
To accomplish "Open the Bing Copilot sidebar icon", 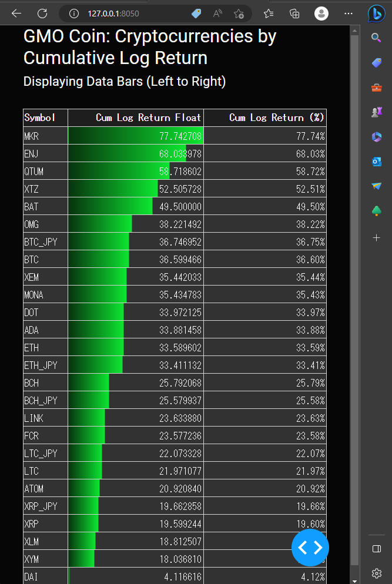I will tap(377, 14).
